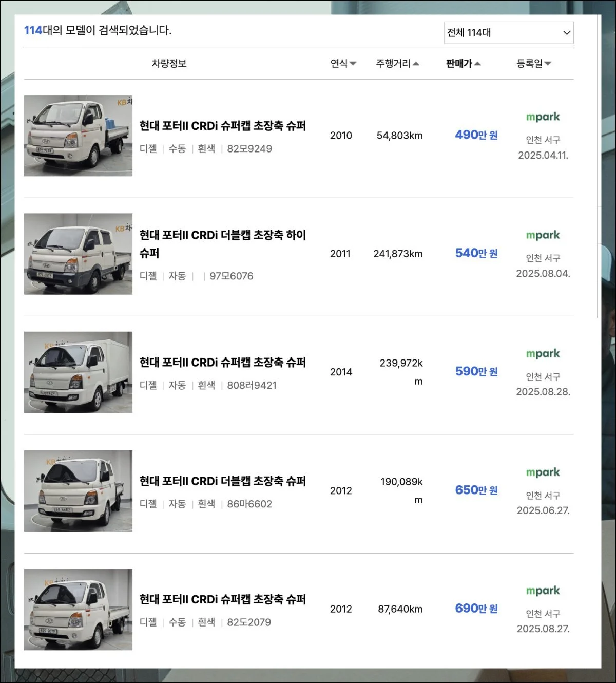Open thumbnail of truck 82모9249
Screen dimensions: 616x683
pos(78,136)
